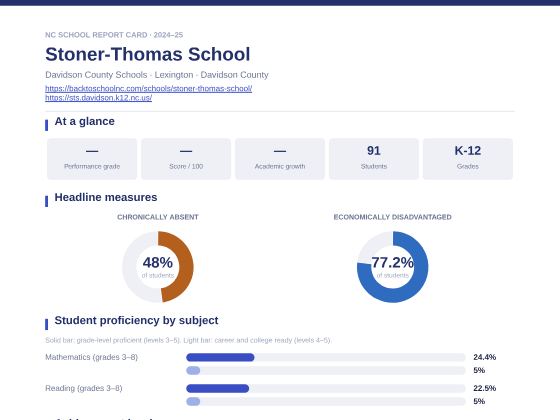Click the 91 Students card

tap(374, 159)
